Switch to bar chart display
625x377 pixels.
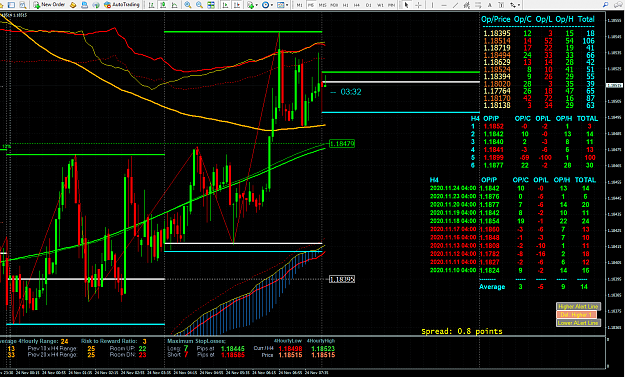point(151,5)
